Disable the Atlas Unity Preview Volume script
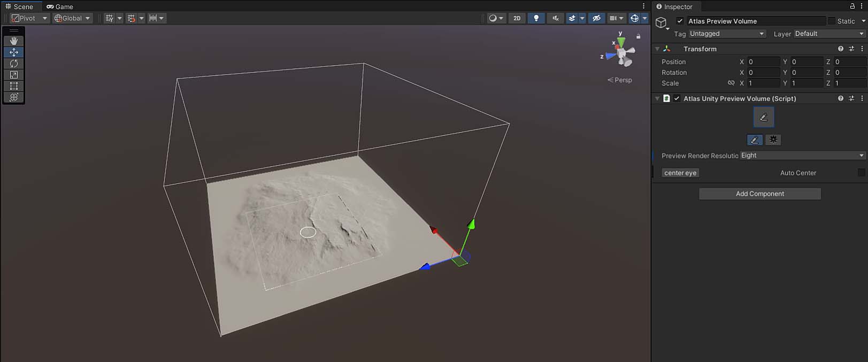The height and width of the screenshot is (362, 868). point(677,98)
